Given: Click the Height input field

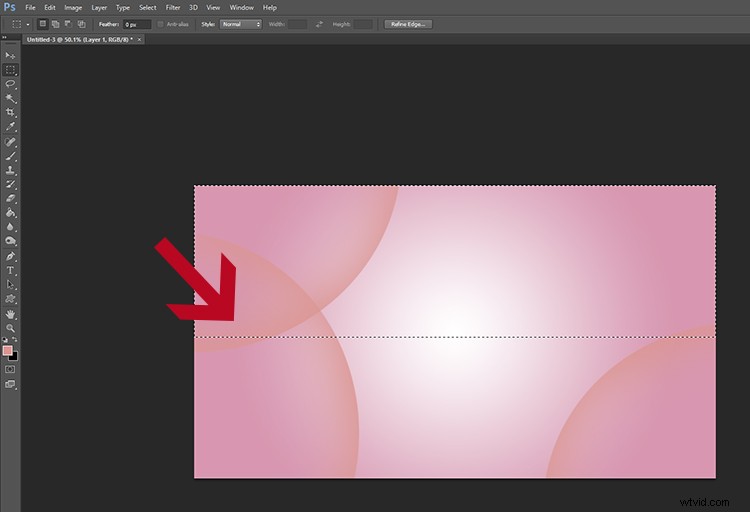Looking at the screenshot, I should [x=363, y=24].
